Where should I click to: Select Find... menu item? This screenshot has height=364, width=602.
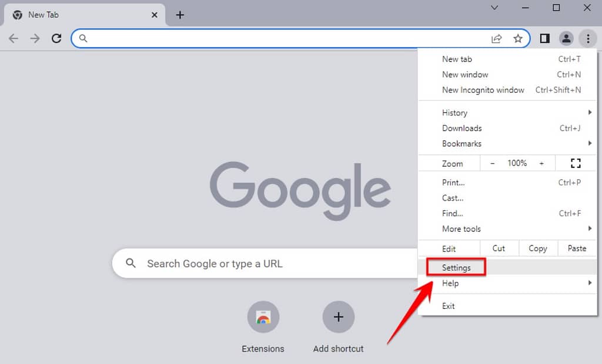[507, 213]
